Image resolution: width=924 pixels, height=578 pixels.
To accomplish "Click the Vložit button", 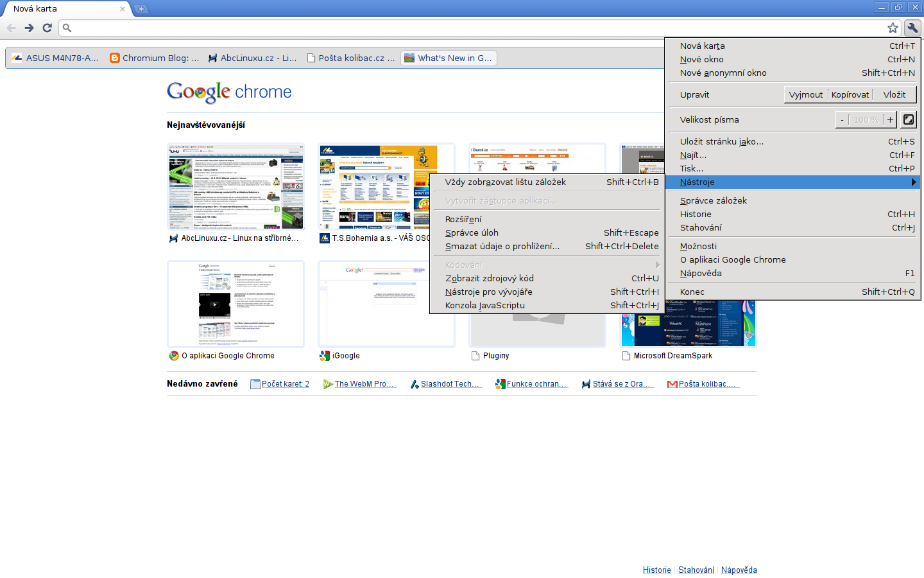I will coord(894,94).
